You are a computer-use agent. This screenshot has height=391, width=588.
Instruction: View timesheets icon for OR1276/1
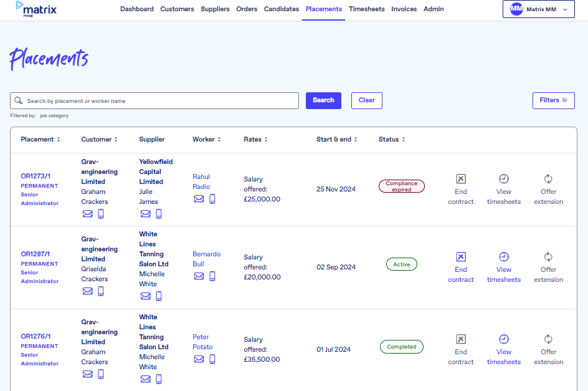tap(504, 339)
